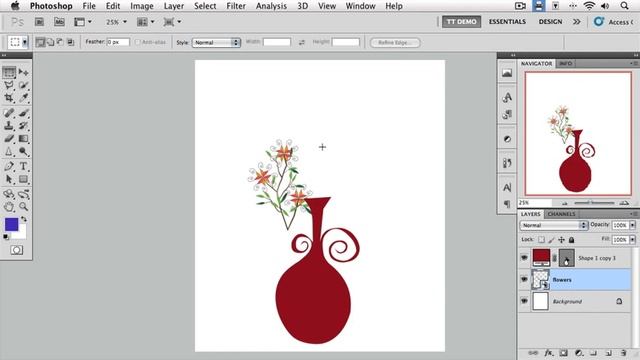Hide the Shape 1 copy 3 layer
This screenshot has height=360, width=640.
tap(524, 258)
